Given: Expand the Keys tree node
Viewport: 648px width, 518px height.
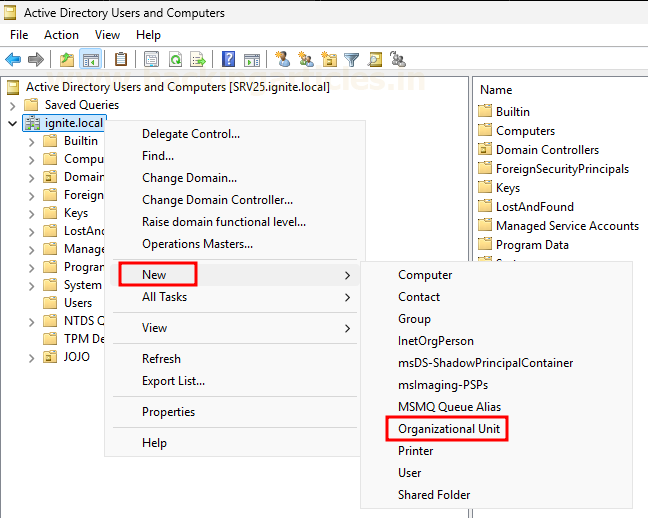Looking at the screenshot, I should click(x=31, y=214).
